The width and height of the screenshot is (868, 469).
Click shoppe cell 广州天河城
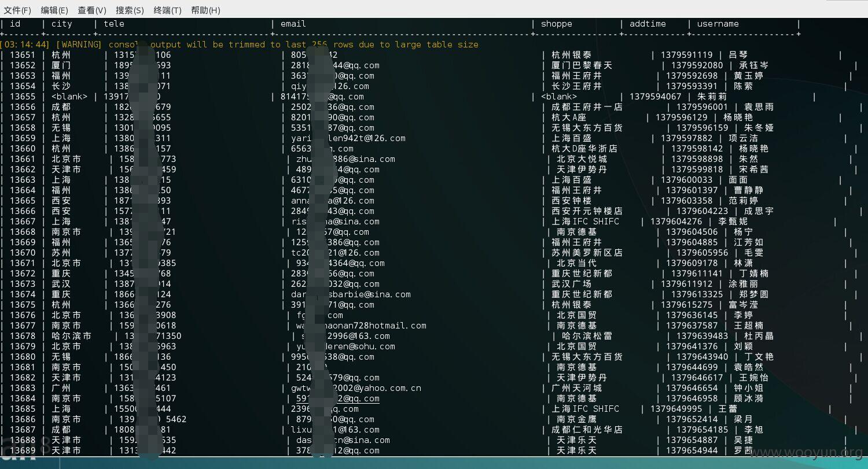pyautogui.click(x=577, y=388)
